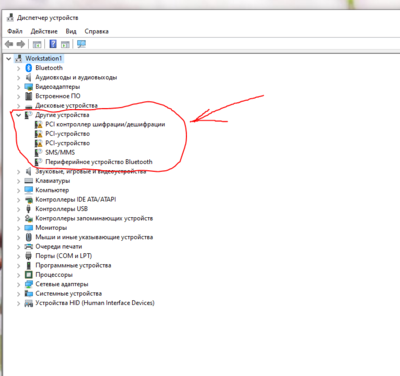
Task: Open the blue Help question-mark icon
Action: [x=53, y=44]
